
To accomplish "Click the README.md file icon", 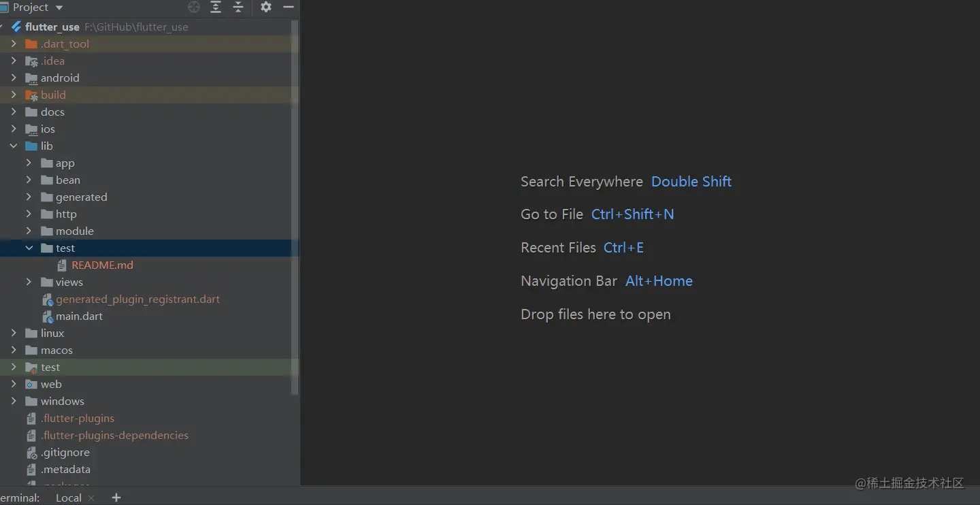I will pos(62,265).
